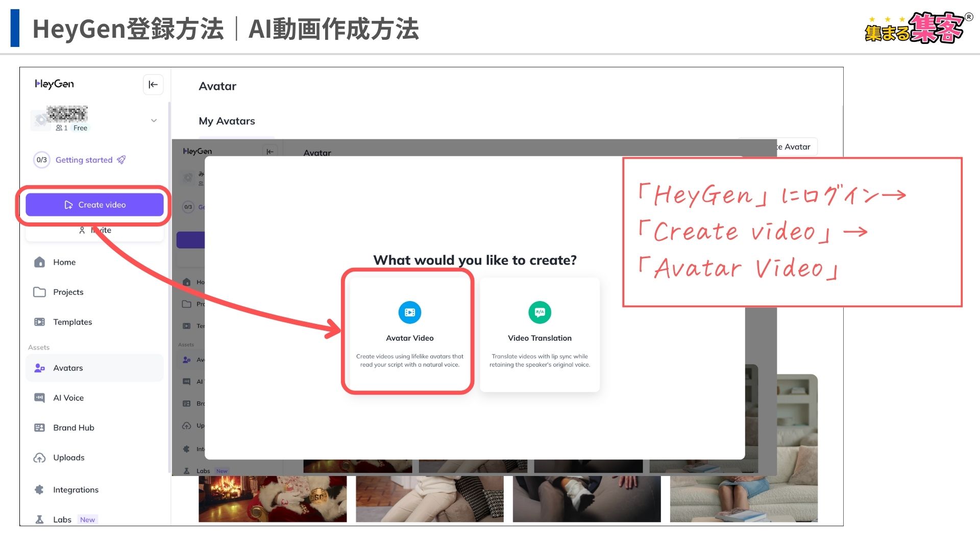
Task: Open Uploads in the sidebar
Action: coord(94,458)
